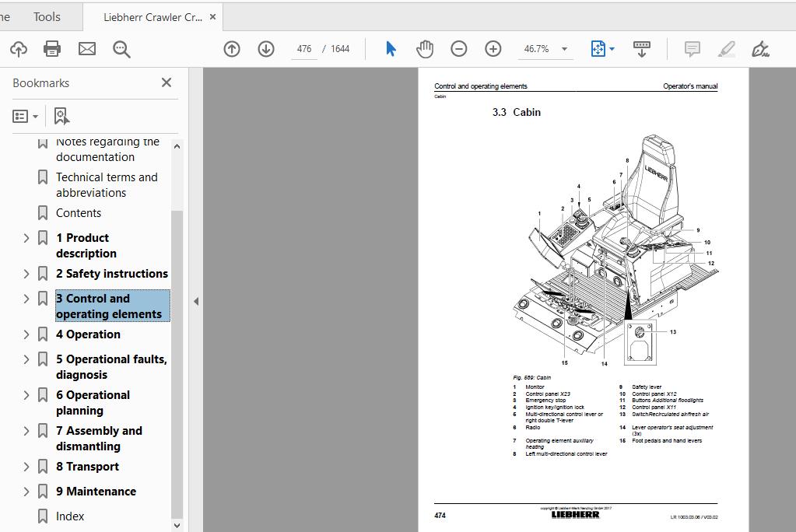Expand the 1 Product description bookmark

pyautogui.click(x=26, y=237)
